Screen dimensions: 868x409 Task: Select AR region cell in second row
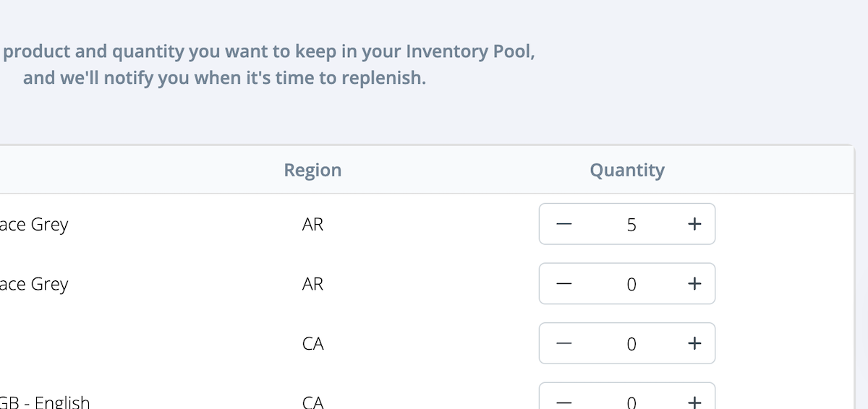(312, 284)
